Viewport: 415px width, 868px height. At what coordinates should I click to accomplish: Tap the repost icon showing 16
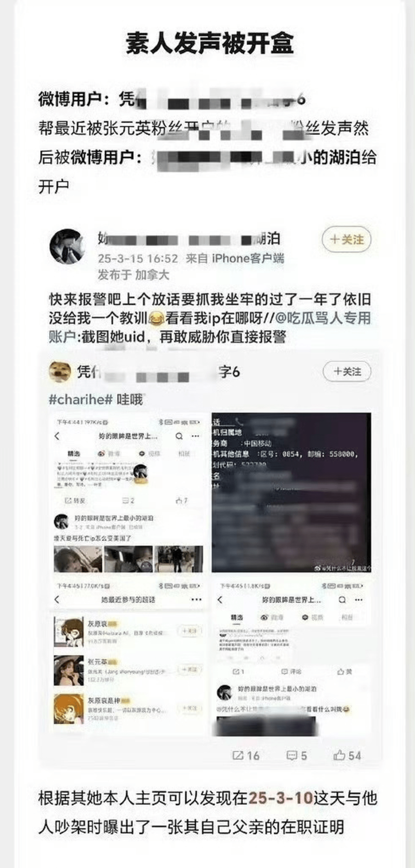245,756
